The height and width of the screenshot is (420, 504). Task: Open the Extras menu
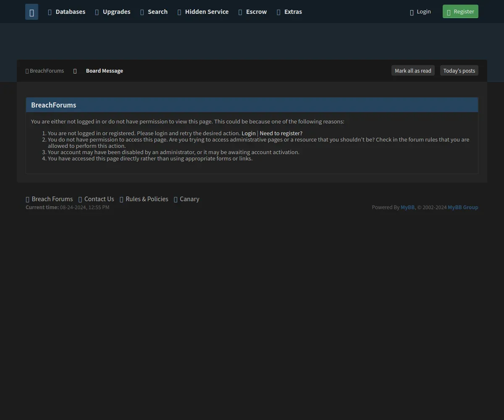(289, 12)
